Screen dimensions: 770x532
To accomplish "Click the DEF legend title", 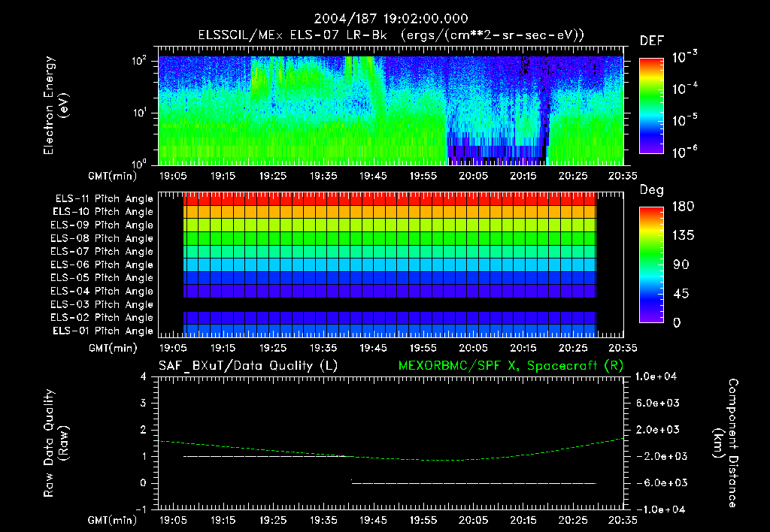I will pyautogui.click(x=652, y=41).
